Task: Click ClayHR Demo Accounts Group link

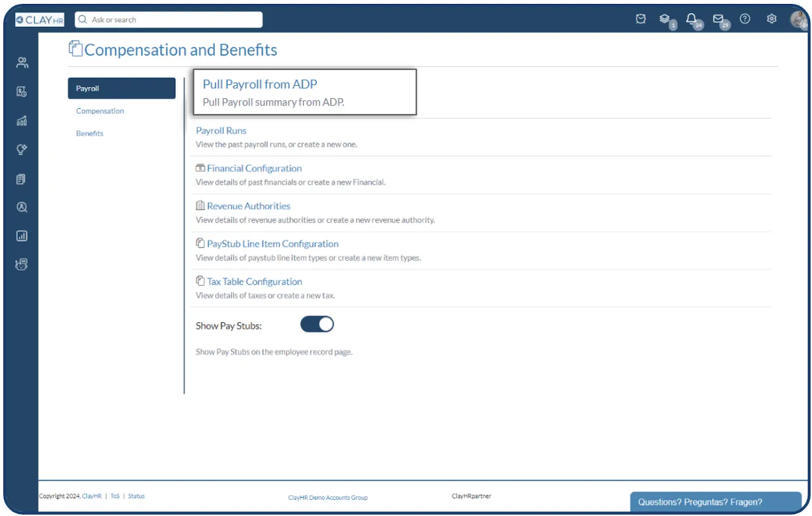Action: [328, 498]
